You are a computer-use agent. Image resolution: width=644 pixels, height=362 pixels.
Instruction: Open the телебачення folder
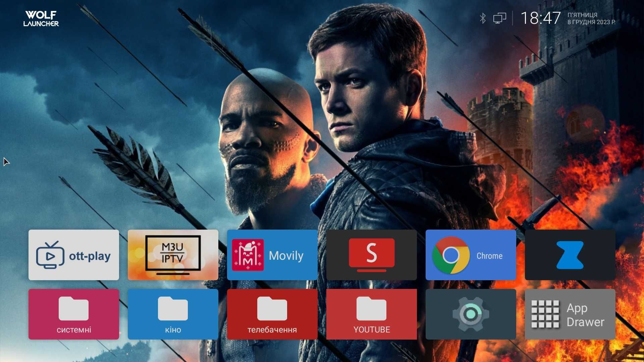click(x=272, y=314)
